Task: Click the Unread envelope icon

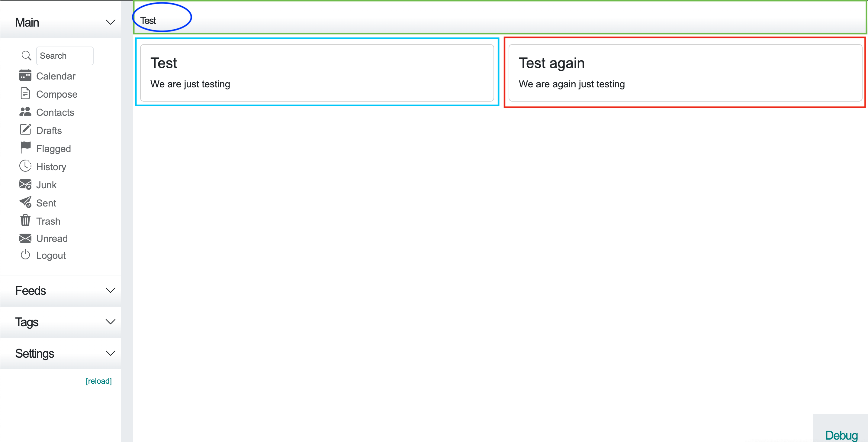Action: coord(25,238)
